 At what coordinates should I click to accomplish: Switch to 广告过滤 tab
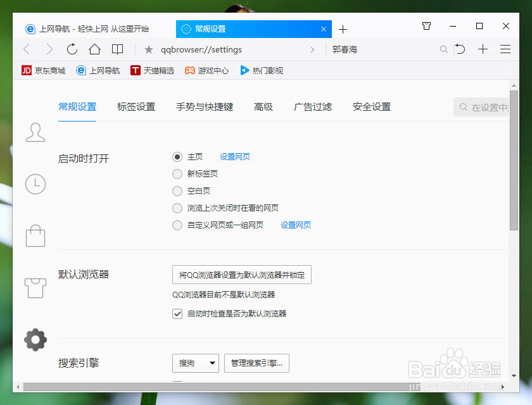313,107
